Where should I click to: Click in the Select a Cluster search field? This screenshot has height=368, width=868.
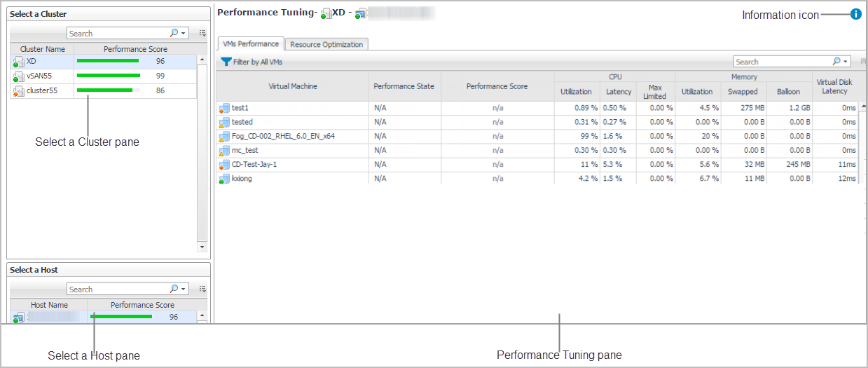pos(117,33)
